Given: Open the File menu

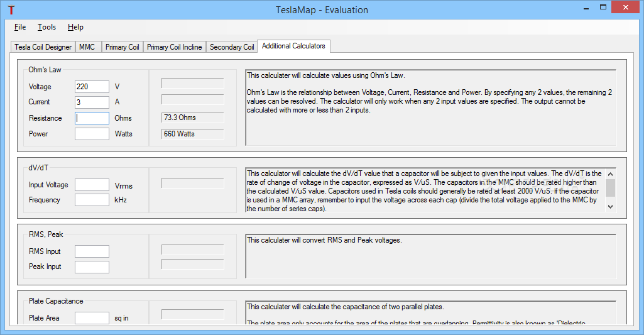Looking at the screenshot, I should 19,27.
